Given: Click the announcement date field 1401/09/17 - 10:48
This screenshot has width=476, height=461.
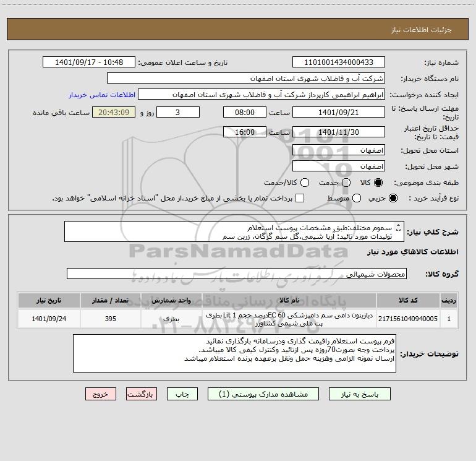Looking at the screenshot, I should pos(89,62).
